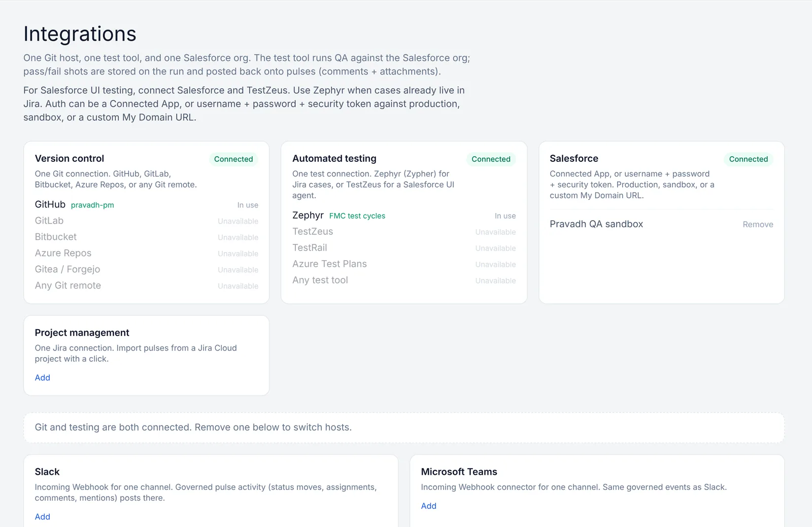Click the Unavailable label beside Bitbucket

tap(238, 237)
